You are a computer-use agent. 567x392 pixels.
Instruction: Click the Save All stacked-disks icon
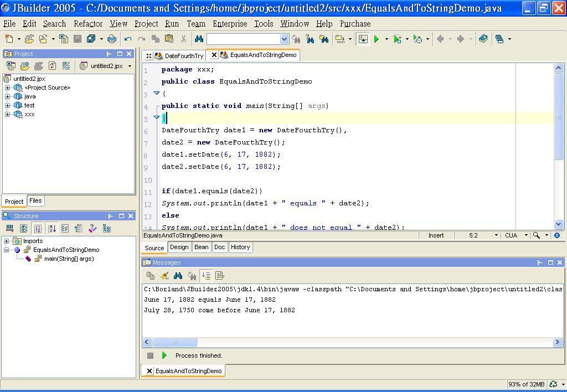pyautogui.click(x=91, y=39)
